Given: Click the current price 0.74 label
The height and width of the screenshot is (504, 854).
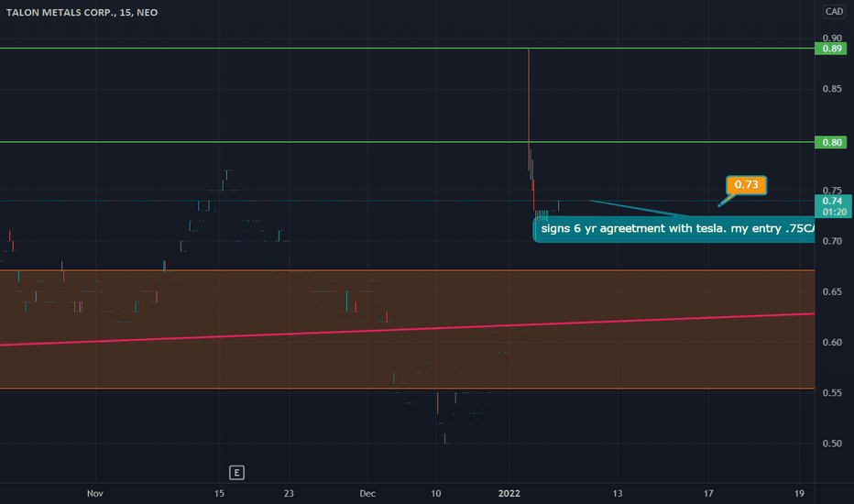Looking at the screenshot, I should (832, 201).
